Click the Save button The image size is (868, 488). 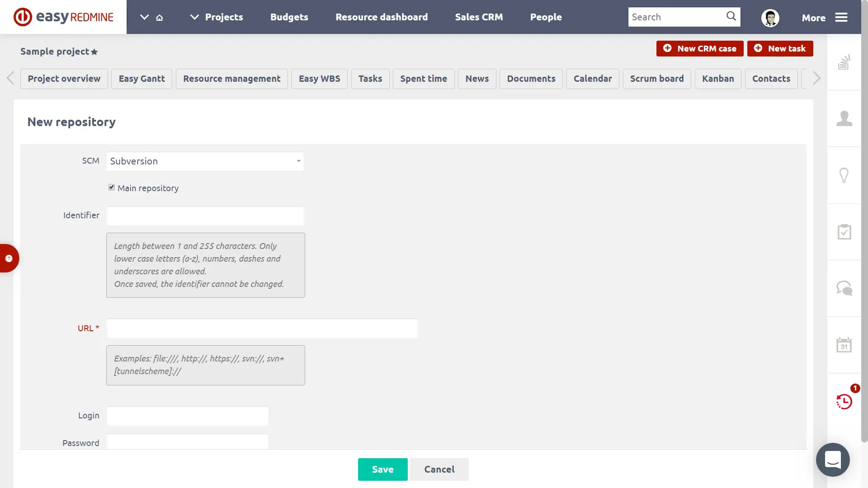click(x=382, y=469)
